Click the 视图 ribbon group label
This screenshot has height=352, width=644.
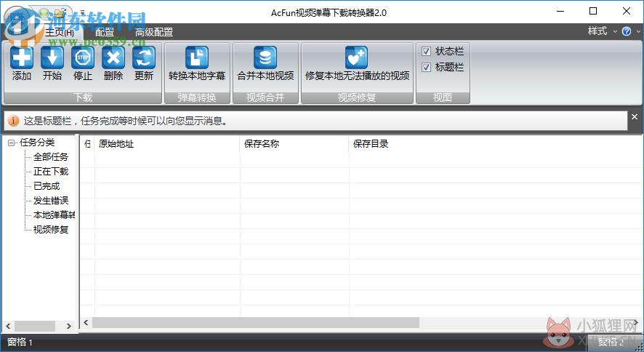click(x=443, y=97)
